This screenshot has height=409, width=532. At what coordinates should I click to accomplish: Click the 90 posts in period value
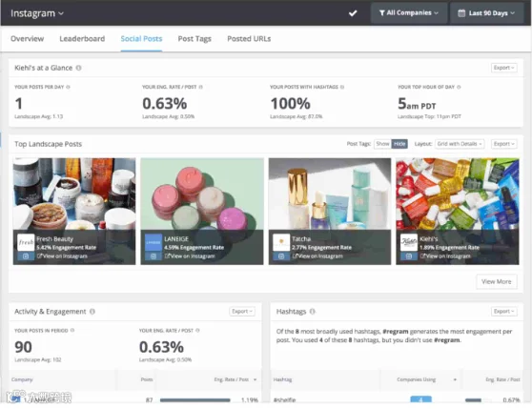[24, 347]
